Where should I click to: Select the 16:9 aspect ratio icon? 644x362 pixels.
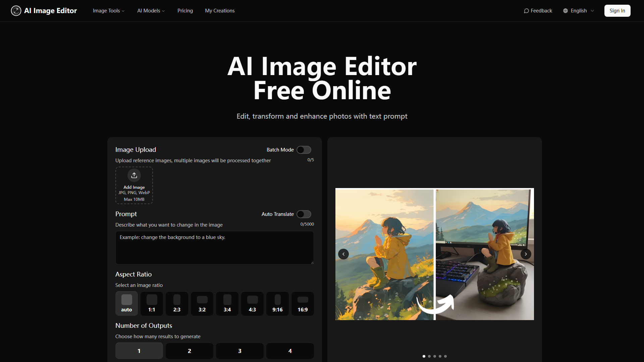coord(303,300)
